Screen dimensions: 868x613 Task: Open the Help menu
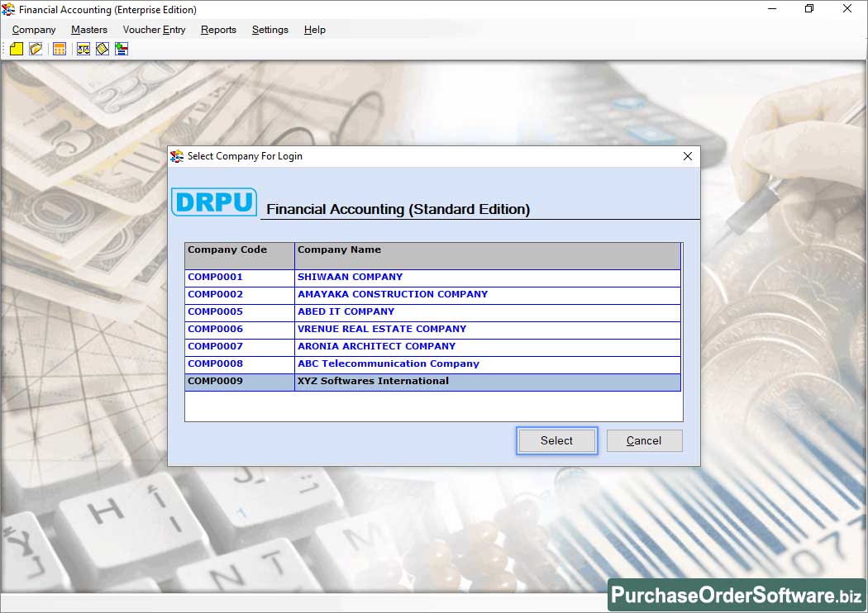point(314,30)
